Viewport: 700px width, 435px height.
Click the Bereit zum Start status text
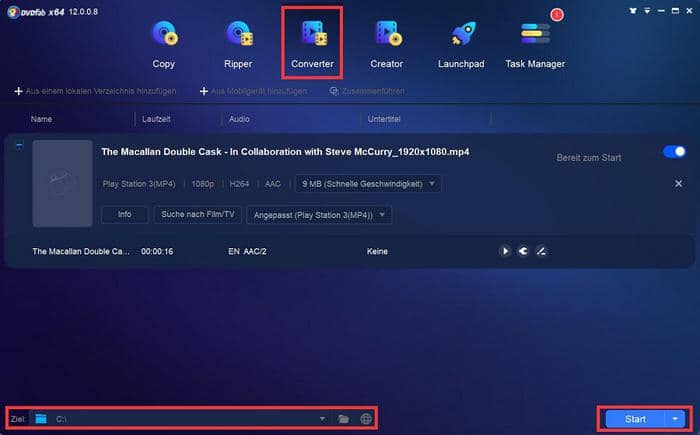point(588,158)
